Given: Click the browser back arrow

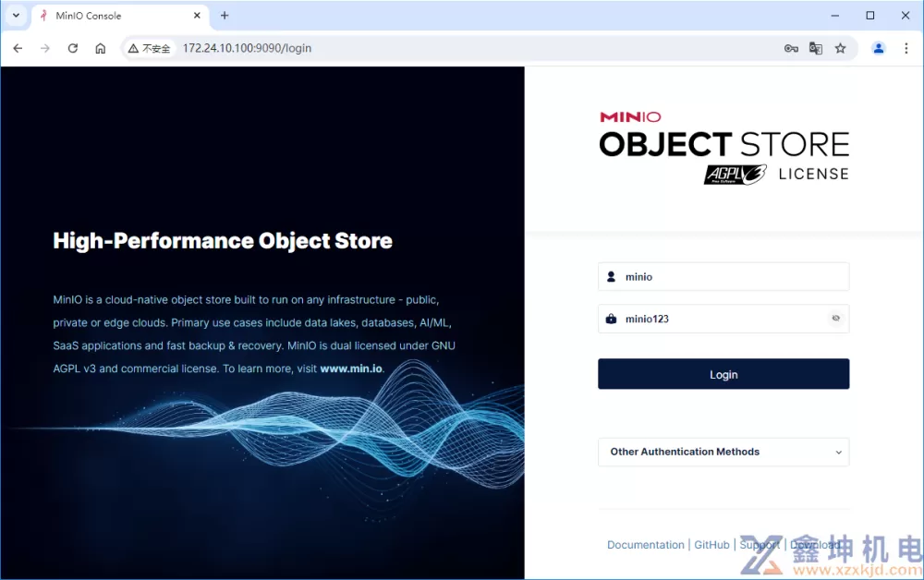Looking at the screenshot, I should point(18,48).
